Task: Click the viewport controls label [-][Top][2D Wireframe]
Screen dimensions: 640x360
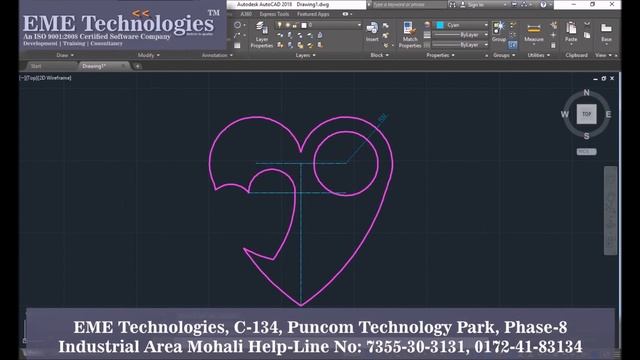Action: tap(45, 78)
